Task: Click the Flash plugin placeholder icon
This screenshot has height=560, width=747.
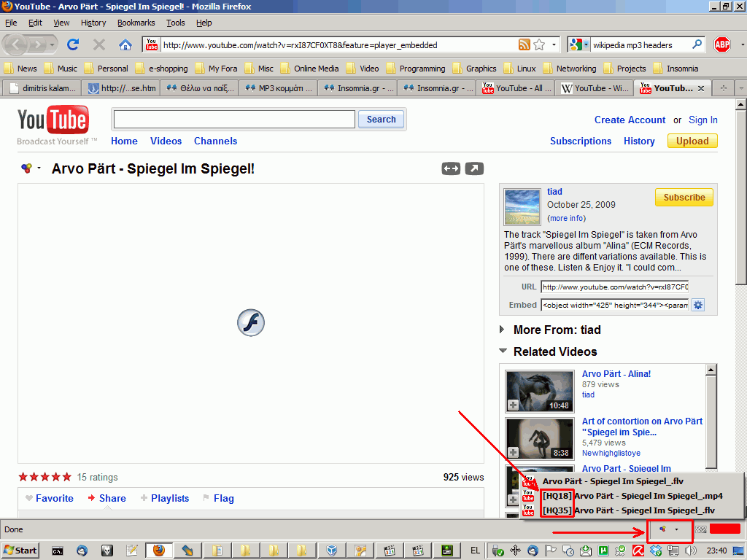Action: coord(251,323)
